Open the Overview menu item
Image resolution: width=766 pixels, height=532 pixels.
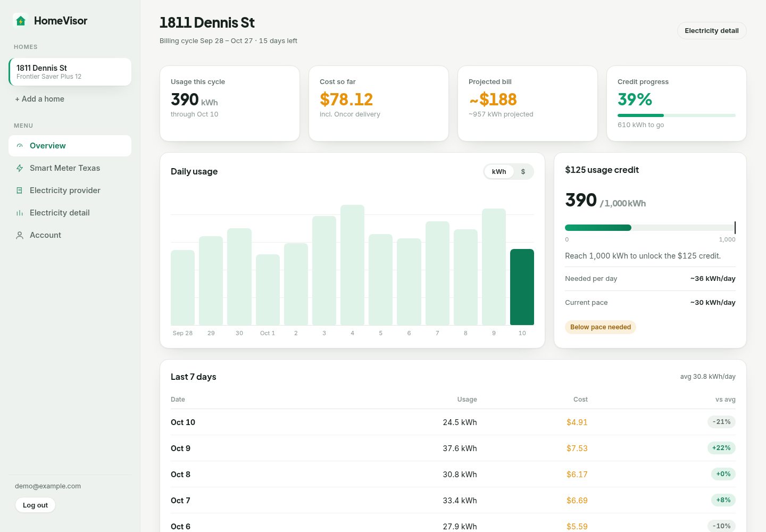pos(70,146)
